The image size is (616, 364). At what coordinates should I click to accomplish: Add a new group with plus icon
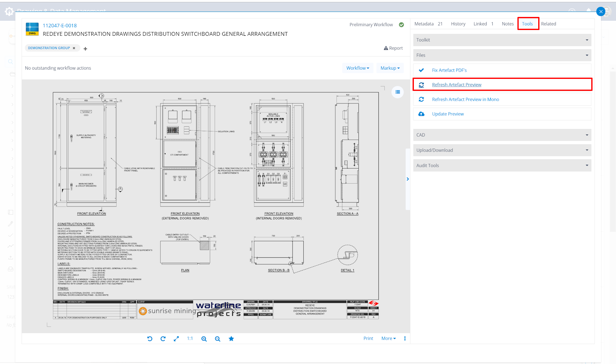click(85, 49)
